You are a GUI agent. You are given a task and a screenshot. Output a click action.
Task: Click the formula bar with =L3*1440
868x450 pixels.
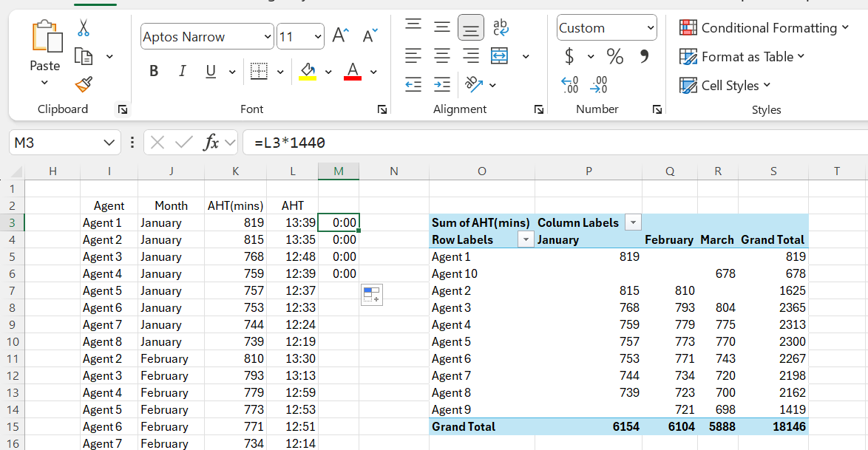[x=555, y=143]
